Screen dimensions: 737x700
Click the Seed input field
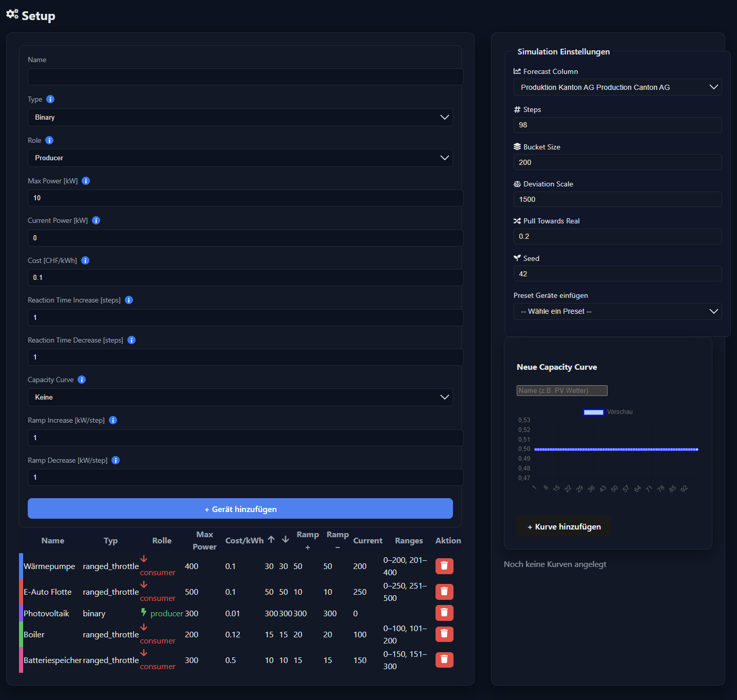click(x=618, y=274)
